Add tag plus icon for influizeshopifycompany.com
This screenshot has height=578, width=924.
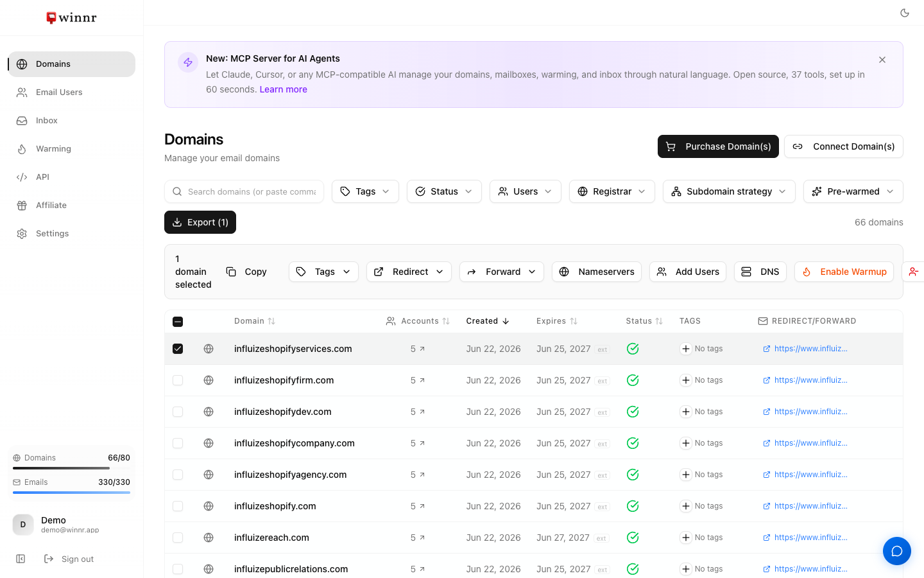pos(686,443)
